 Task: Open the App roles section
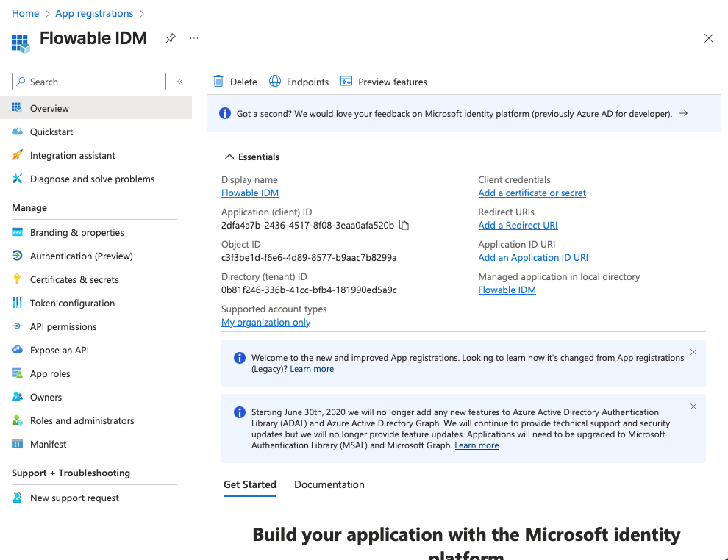[56, 373]
